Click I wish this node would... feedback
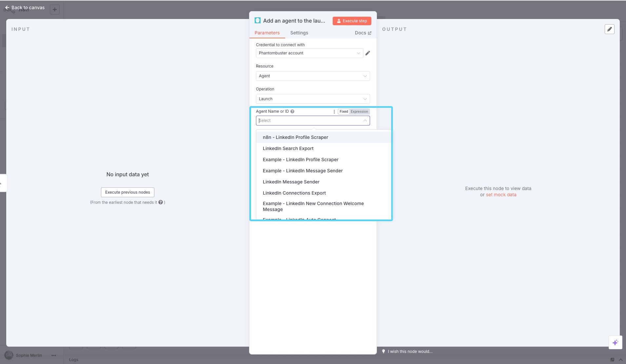The height and width of the screenshot is (364, 626). [x=410, y=352]
